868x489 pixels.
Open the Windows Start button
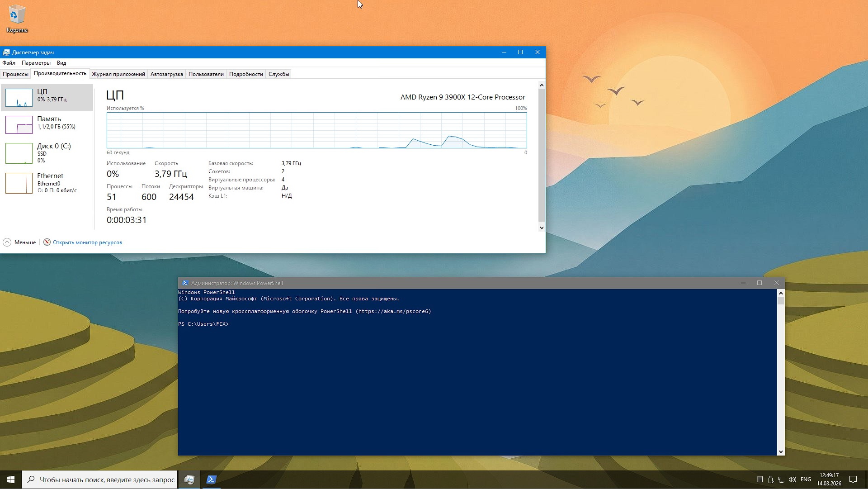[11, 480]
